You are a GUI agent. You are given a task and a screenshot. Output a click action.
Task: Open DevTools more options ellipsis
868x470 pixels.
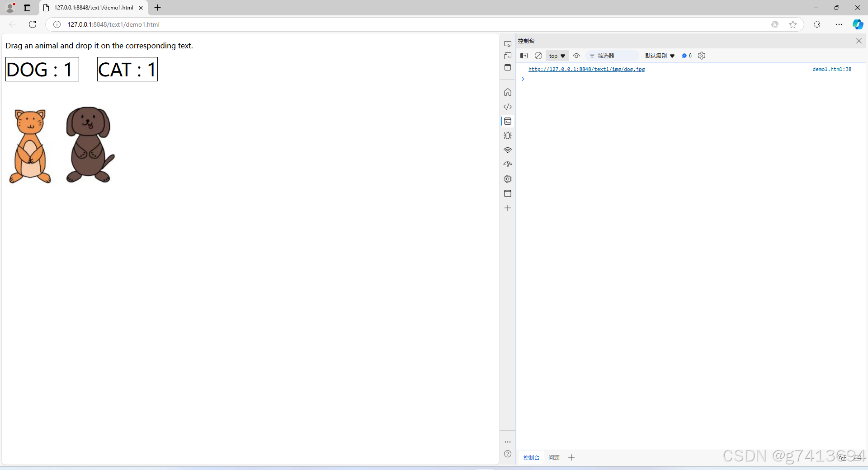[508, 442]
